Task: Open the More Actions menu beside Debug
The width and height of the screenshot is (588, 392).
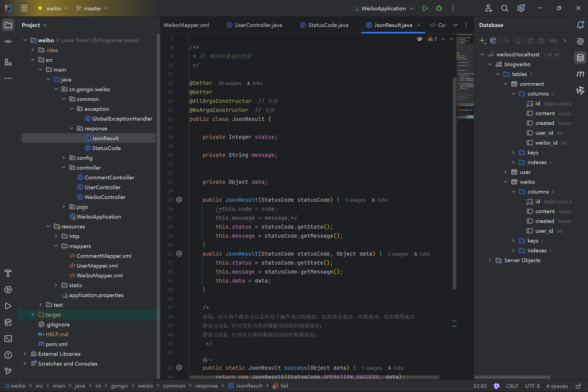Action: point(453,8)
